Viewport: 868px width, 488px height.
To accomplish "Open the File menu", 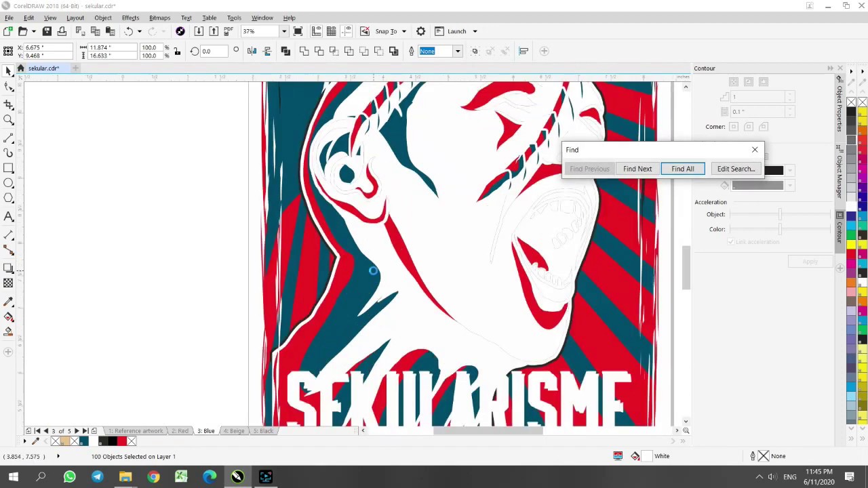I will (x=9, y=18).
